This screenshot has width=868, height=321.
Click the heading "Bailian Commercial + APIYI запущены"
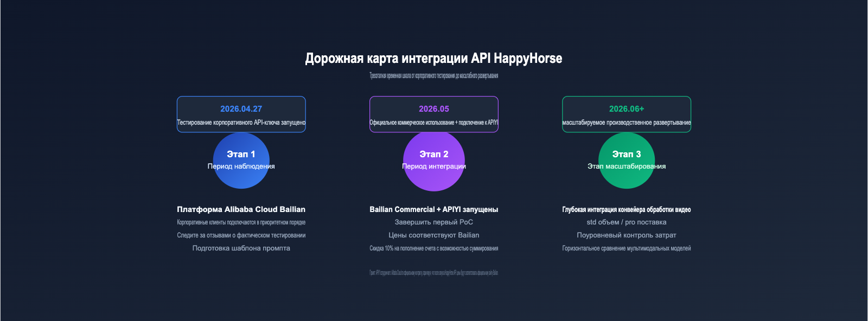(433, 209)
